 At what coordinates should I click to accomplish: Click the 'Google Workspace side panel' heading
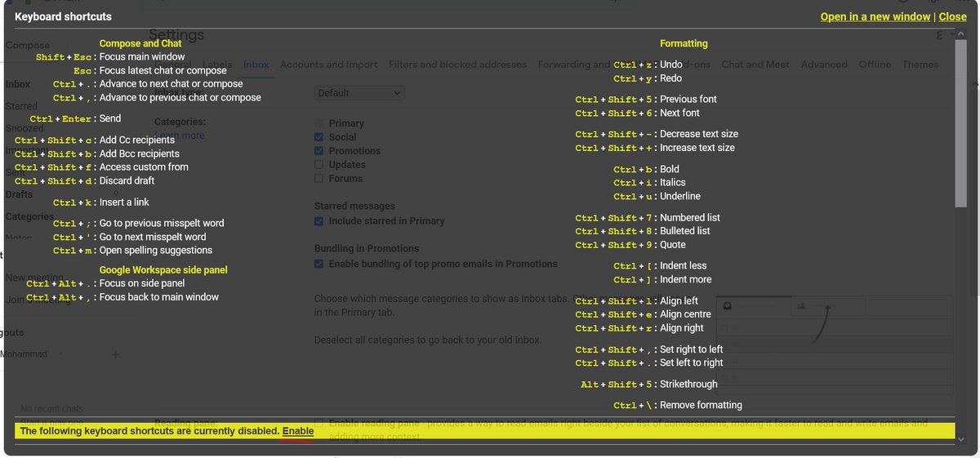coord(163,269)
